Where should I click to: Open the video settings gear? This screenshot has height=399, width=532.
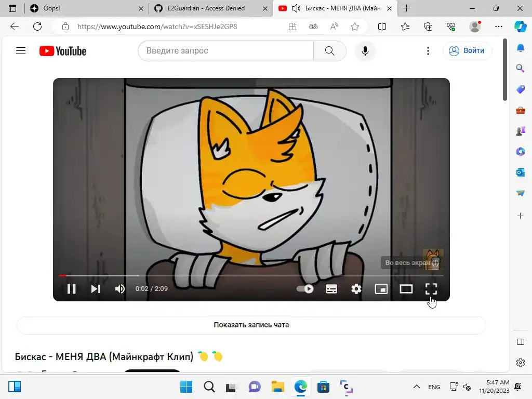356,289
